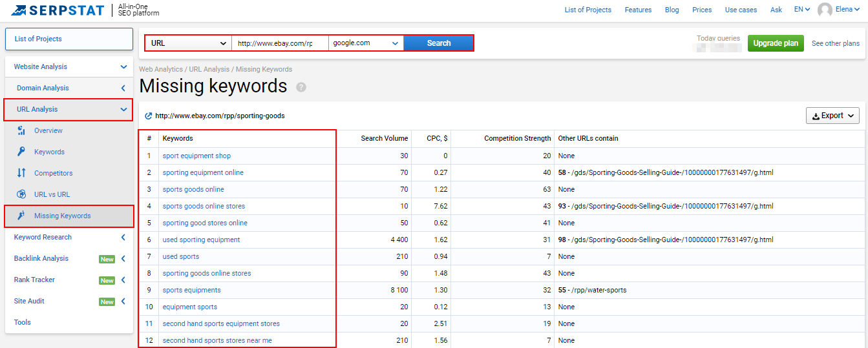Screen dimensions: 868x348
Task: Select Missing Keywords in the sidebar
Action: tap(63, 216)
